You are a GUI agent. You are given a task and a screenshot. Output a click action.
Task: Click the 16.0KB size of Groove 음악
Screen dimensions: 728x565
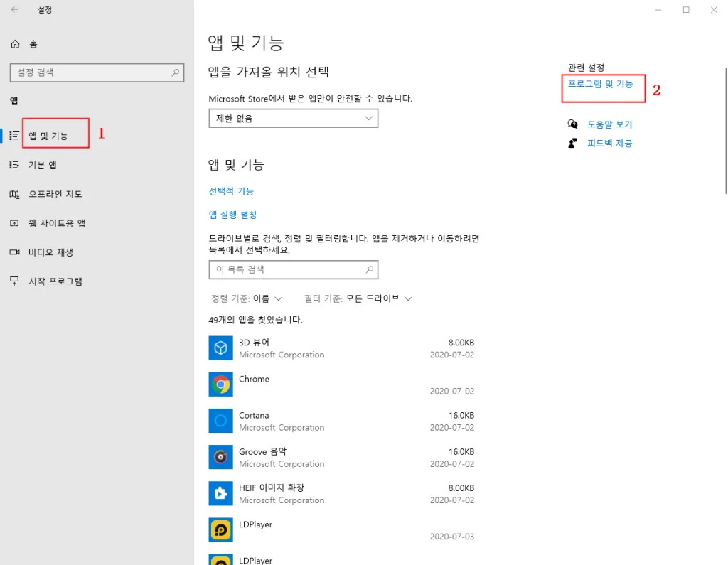tap(461, 451)
